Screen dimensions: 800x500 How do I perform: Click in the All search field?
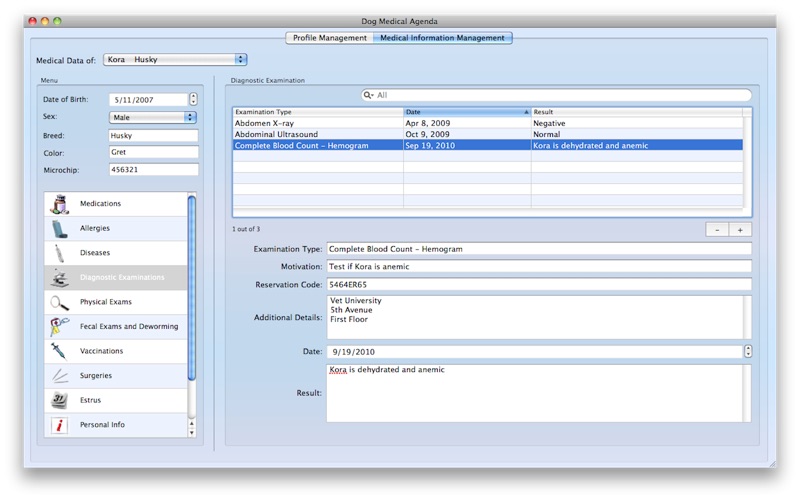(x=556, y=95)
